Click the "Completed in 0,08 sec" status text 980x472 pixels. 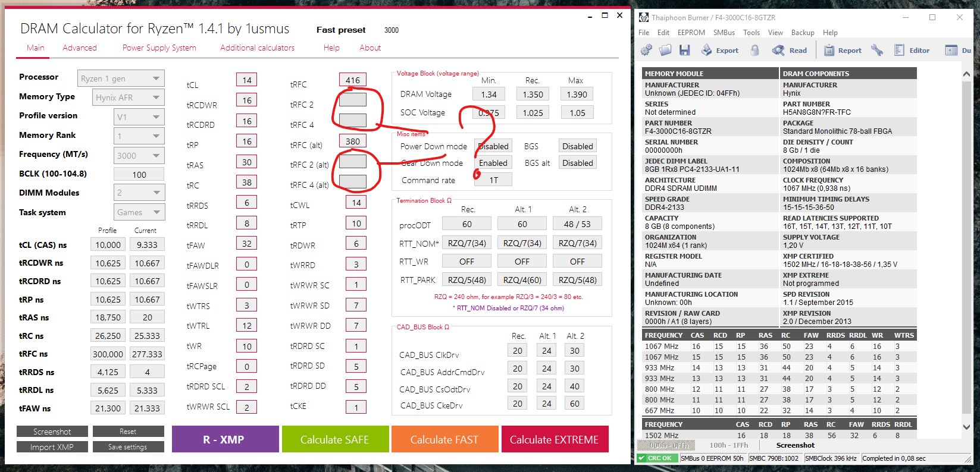point(894,458)
